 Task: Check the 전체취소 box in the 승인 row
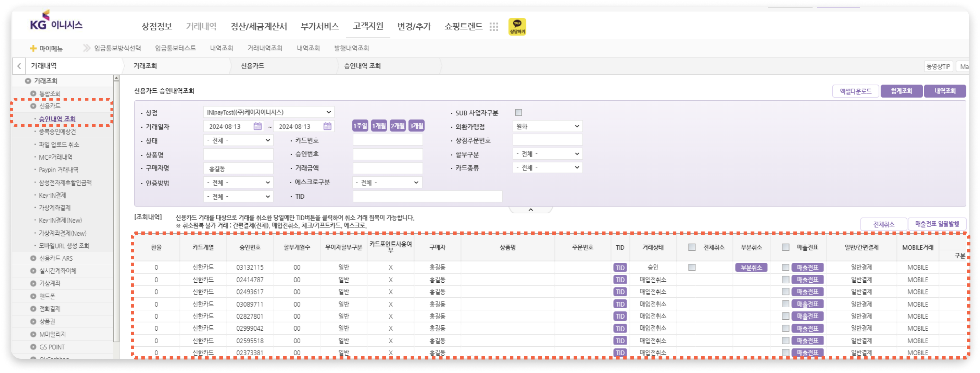point(692,267)
